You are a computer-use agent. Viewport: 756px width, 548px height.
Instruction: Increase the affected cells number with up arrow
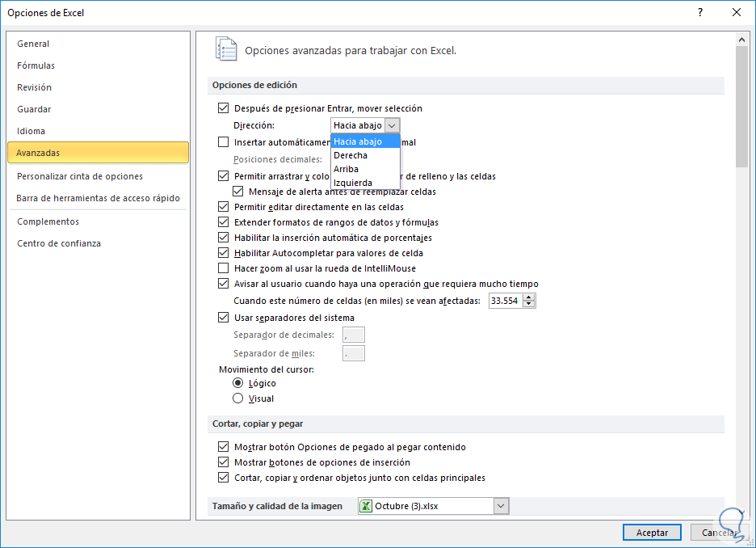point(529,297)
